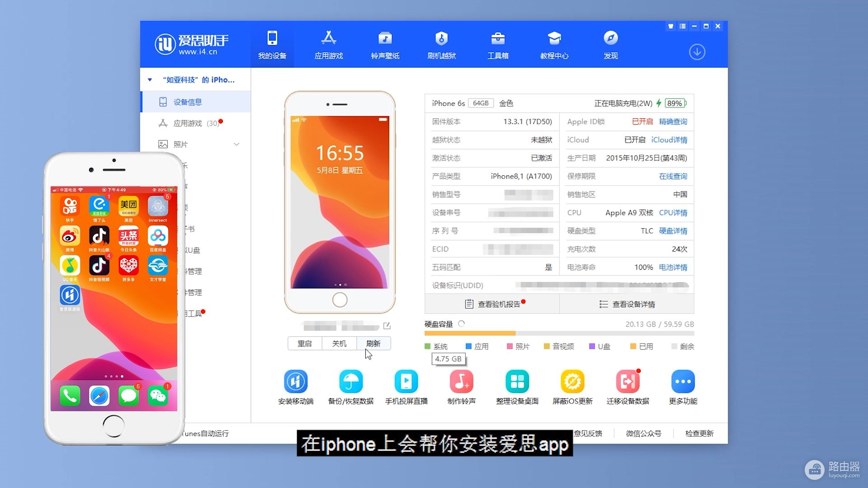Click the download manager arrow icon

697,52
